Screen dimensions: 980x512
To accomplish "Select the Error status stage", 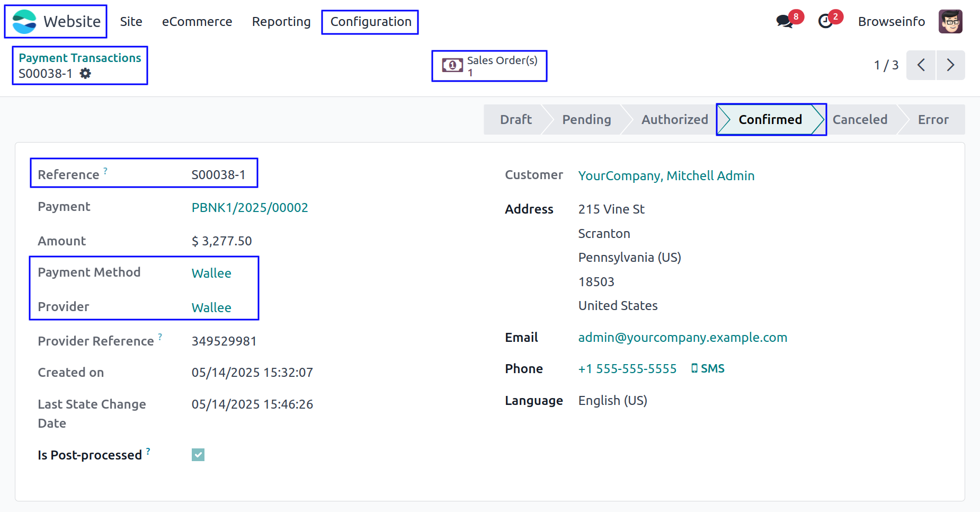I will point(933,120).
